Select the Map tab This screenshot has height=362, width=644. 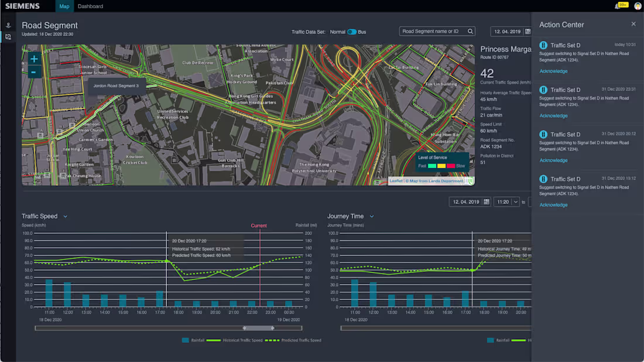click(64, 6)
